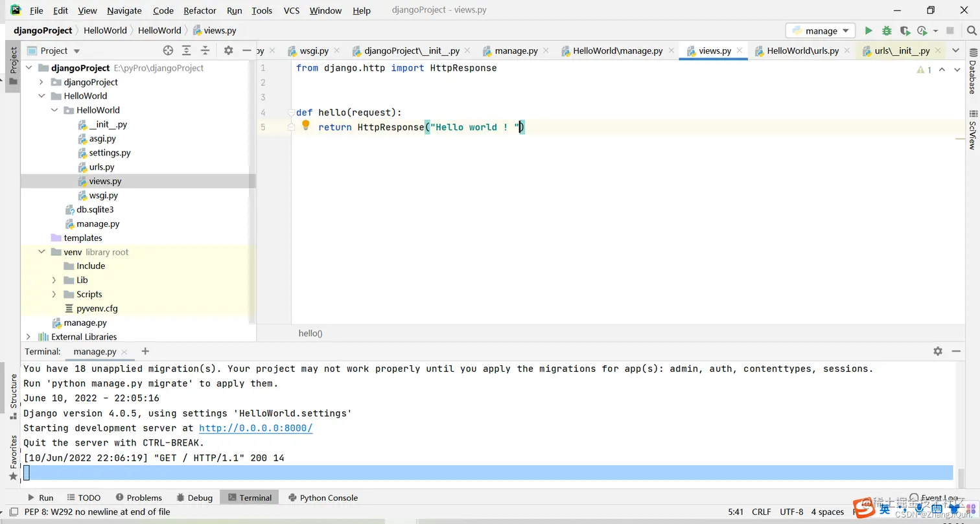Viewport: 980px width, 524px height.
Task: Hide the Terminal panel with minus icon
Action: click(x=956, y=351)
